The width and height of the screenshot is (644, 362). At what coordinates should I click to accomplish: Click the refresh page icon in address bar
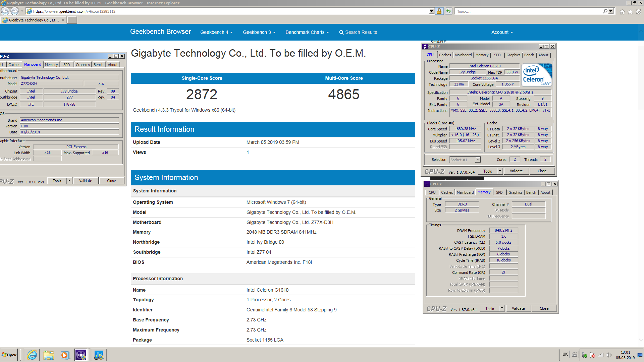pos(448,11)
